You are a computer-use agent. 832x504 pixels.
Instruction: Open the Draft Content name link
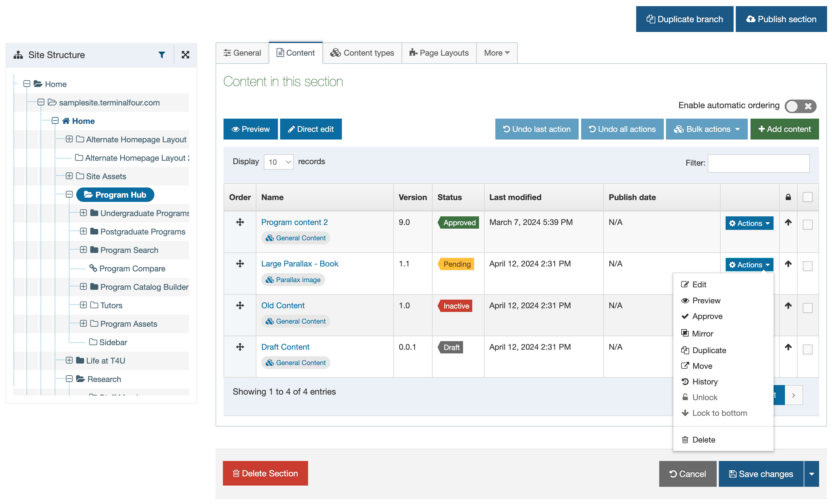click(x=285, y=347)
